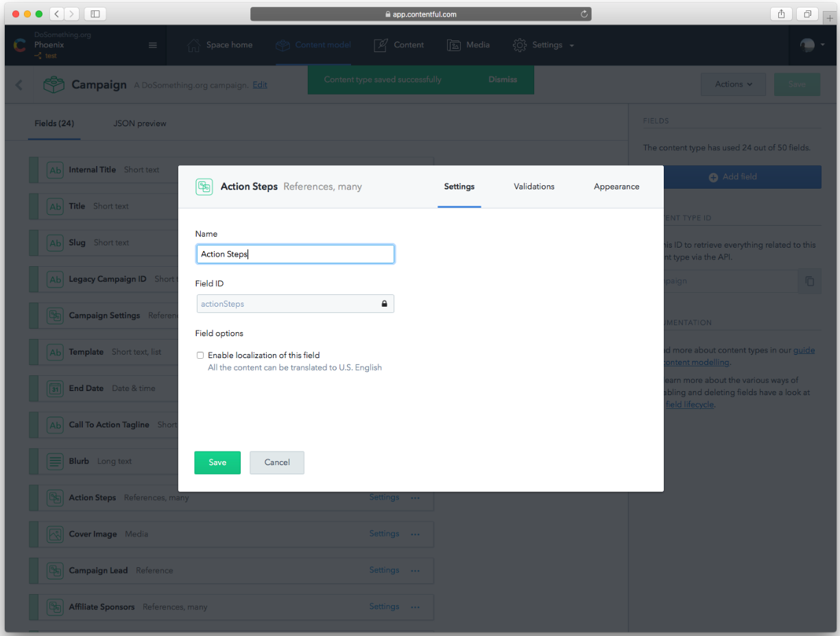The image size is (840, 636).
Task: Reload the page in Safari
Action: coord(584,14)
